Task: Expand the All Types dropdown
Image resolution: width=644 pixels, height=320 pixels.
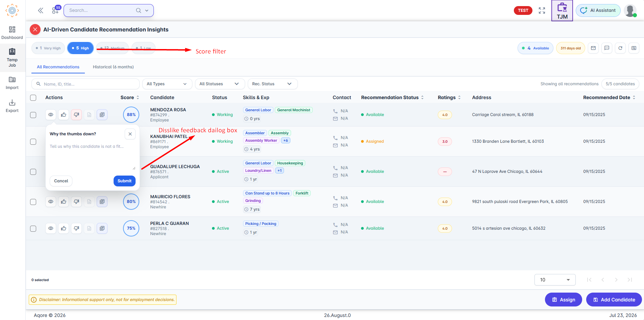Action: tap(167, 84)
